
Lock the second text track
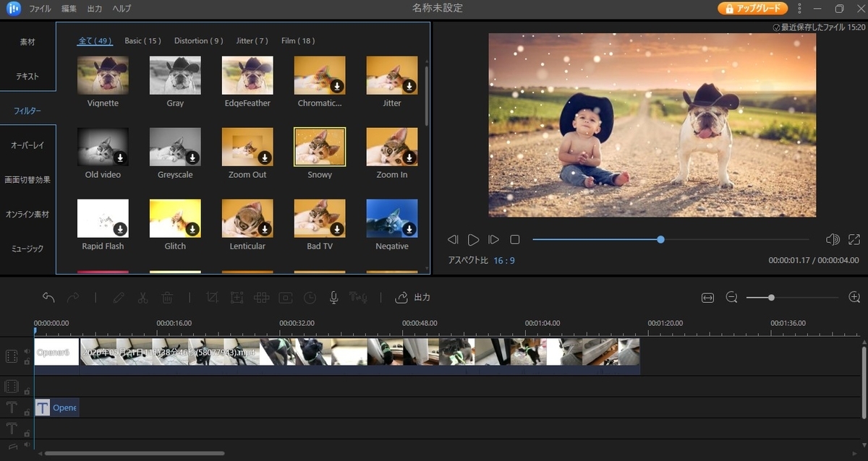(x=27, y=433)
